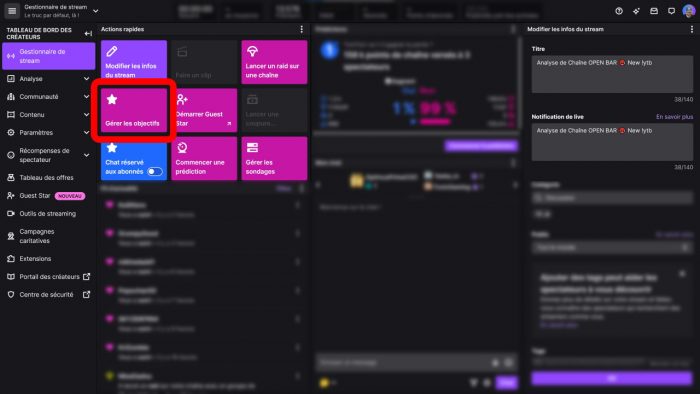The height and width of the screenshot is (394, 700).
Task: Open Actions rapides three-dot options menu
Action: [x=302, y=29]
